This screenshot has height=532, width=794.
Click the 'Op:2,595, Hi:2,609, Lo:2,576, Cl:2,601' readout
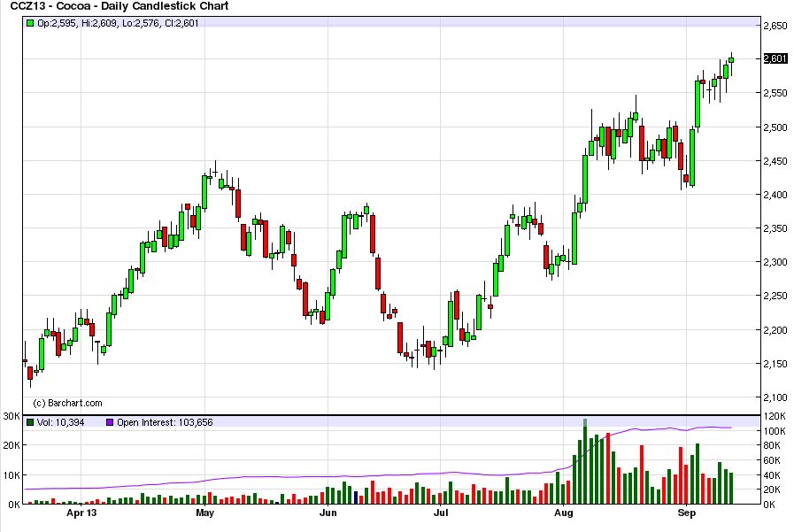tap(118, 23)
